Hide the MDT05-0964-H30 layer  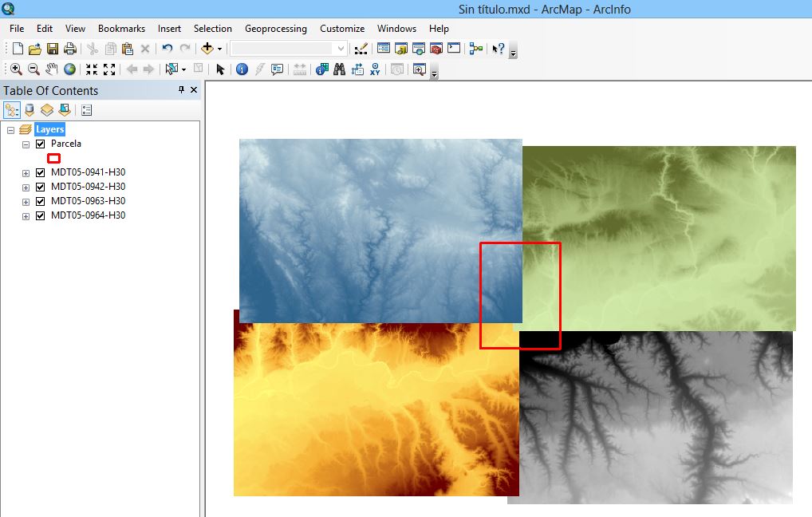(40, 216)
